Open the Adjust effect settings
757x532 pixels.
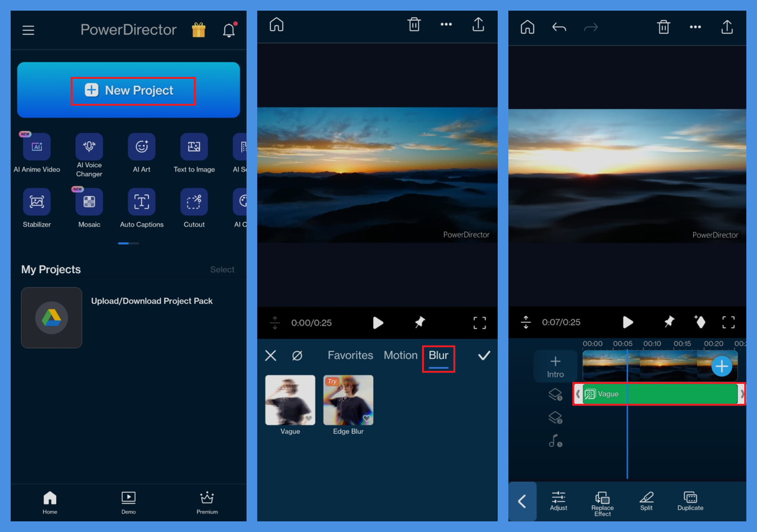[559, 501]
